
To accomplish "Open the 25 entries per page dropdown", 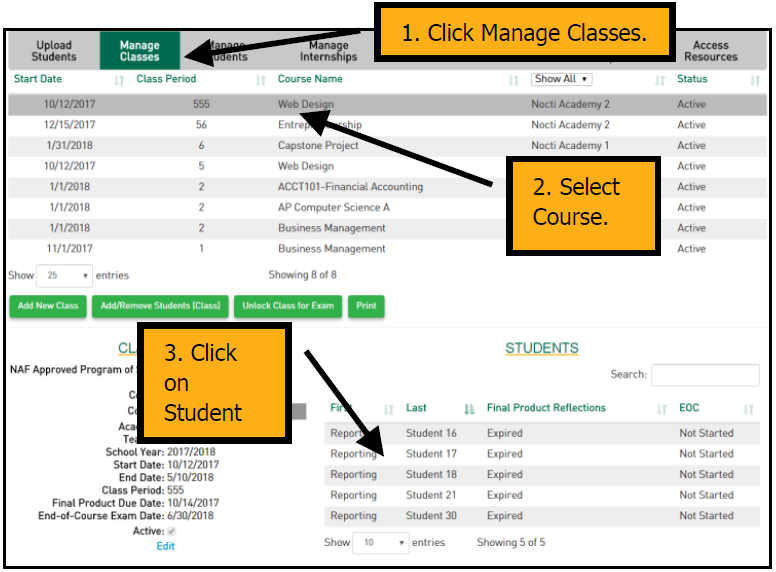I will coord(65,276).
